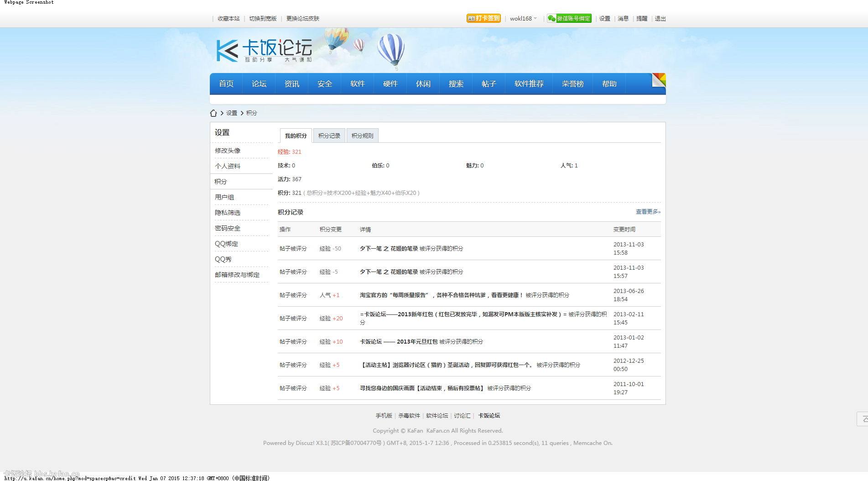The height and width of the screenshot is (481, 868).
Task: Switch to the 积分记录 tab
Action: click(329, 136)
